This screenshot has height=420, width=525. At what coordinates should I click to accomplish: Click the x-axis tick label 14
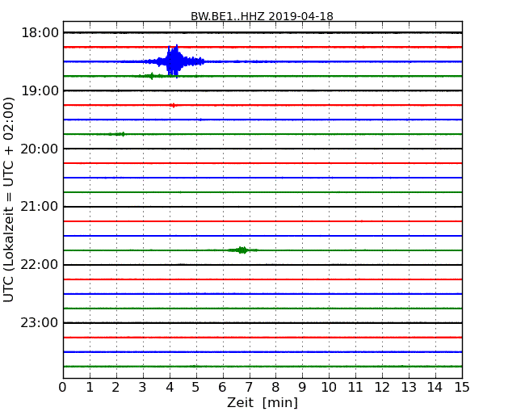[x=435, y=387]
